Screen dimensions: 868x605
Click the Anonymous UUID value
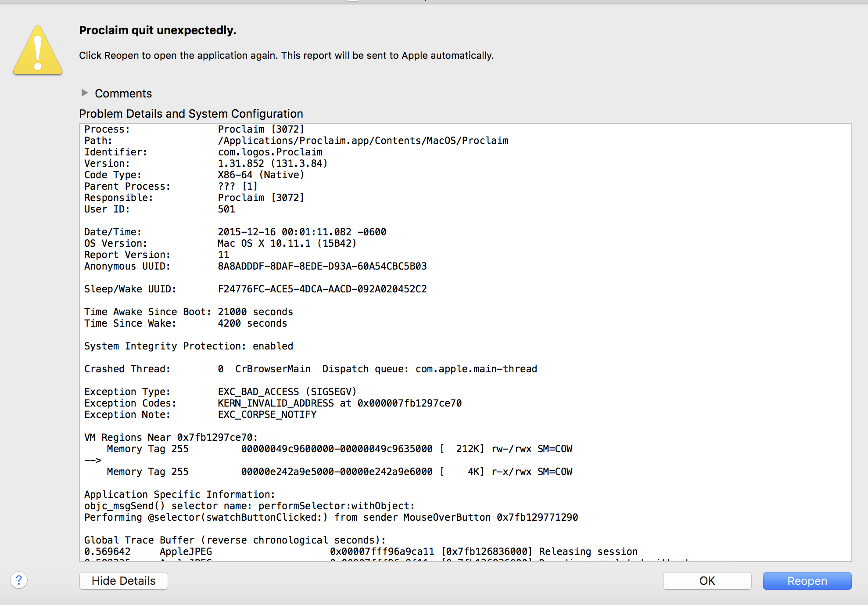[322, 266]
